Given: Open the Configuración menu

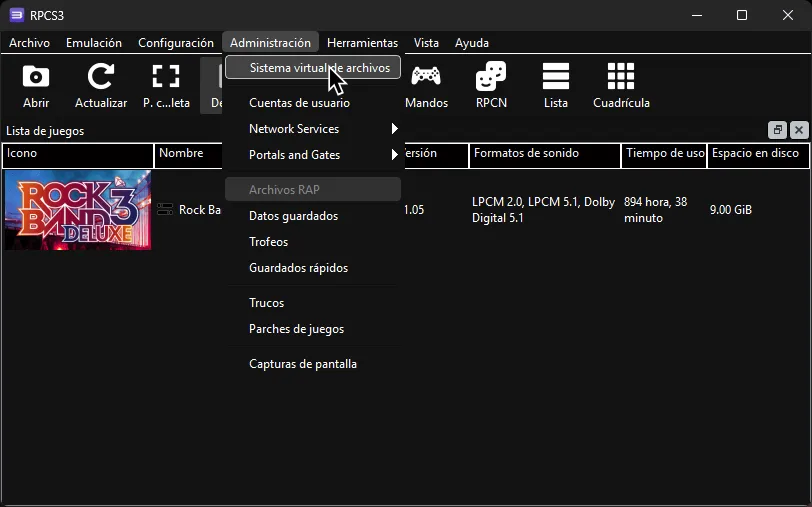Looking at the screenshot, I should click(176, 42).
